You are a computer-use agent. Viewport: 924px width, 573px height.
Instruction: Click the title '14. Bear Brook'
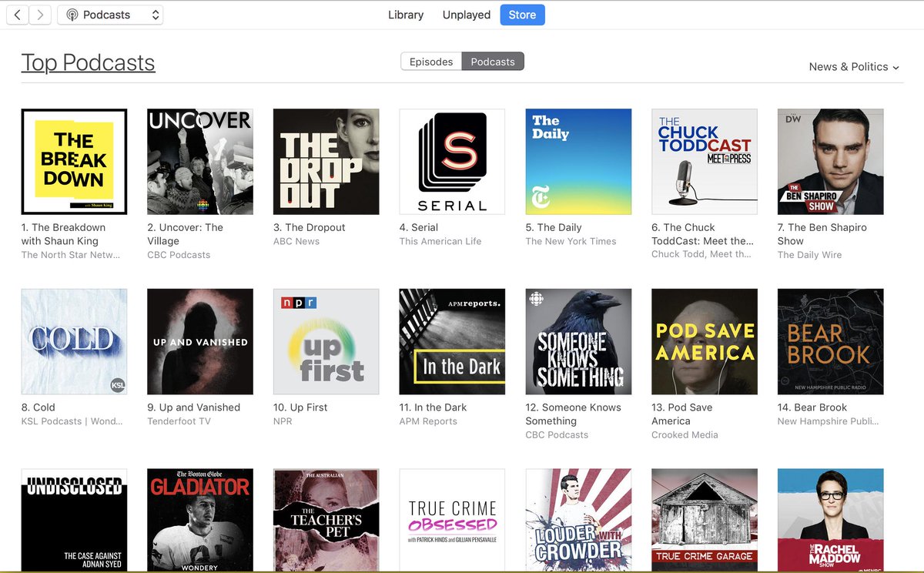point(812,407)
